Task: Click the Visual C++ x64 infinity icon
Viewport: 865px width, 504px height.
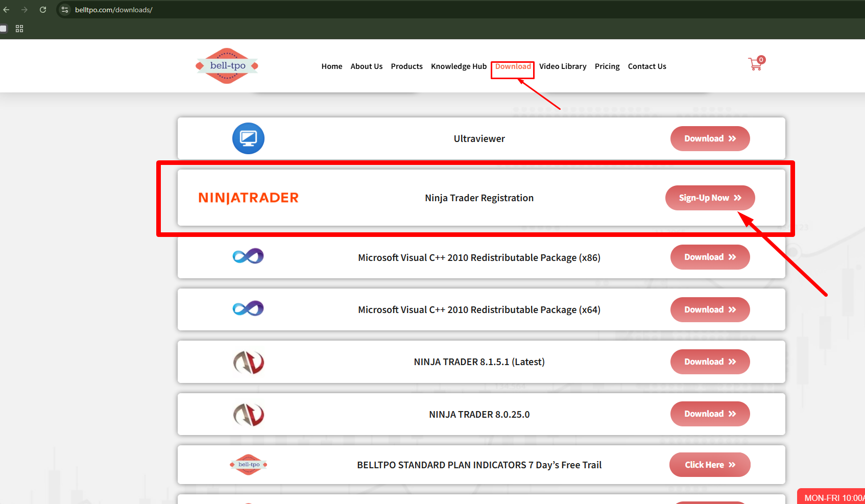Action: [x=248, y=309]
